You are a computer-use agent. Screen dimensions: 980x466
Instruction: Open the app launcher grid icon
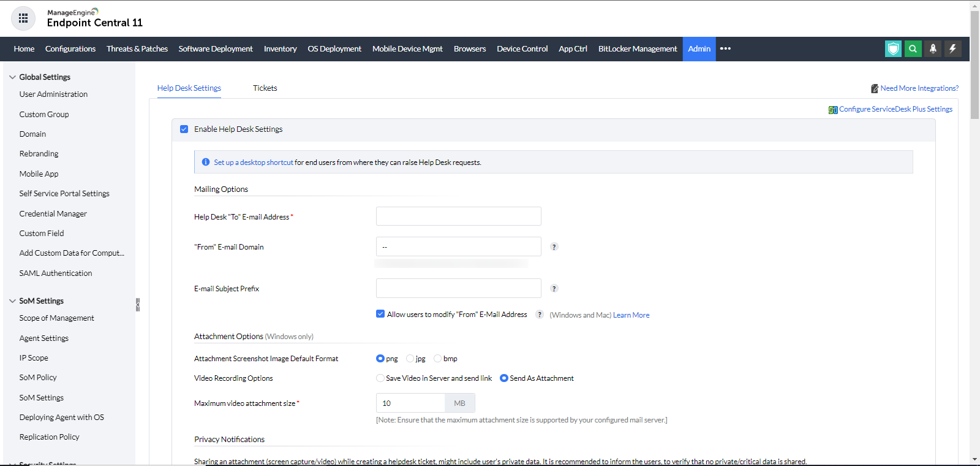pos(23,18)
